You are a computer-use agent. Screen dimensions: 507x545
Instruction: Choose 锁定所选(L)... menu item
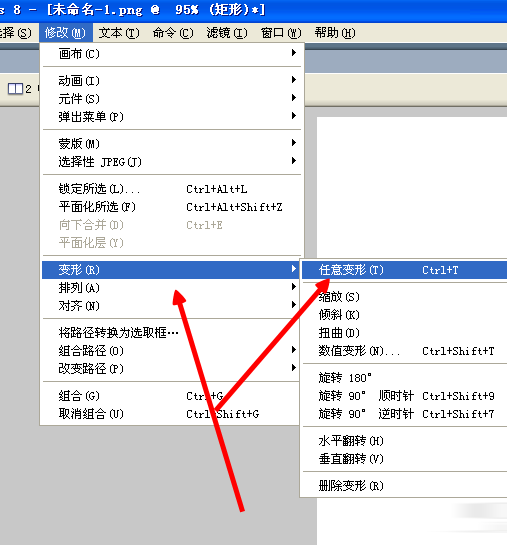point(172,189)
